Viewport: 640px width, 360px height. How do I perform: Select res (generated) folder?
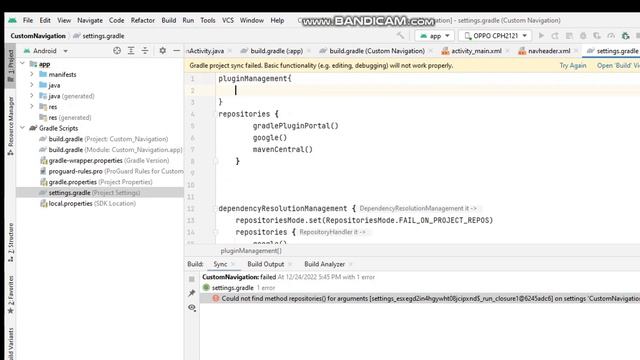(x=65, y=117)
